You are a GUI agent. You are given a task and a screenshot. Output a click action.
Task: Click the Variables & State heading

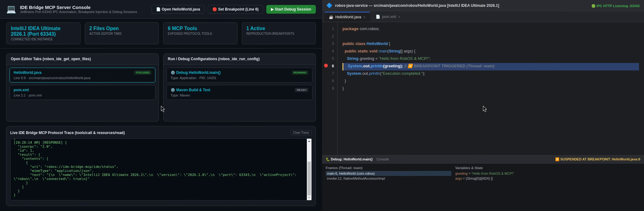(469, 168)
